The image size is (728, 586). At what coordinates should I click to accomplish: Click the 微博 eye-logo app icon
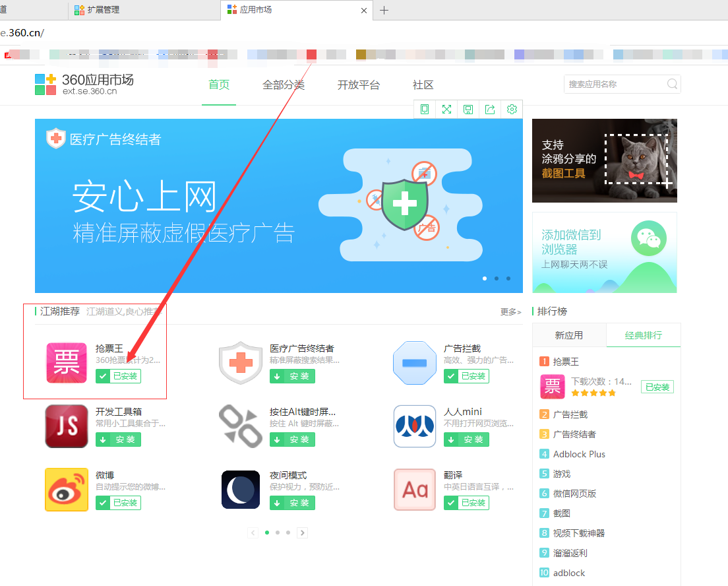click(66, 490)
